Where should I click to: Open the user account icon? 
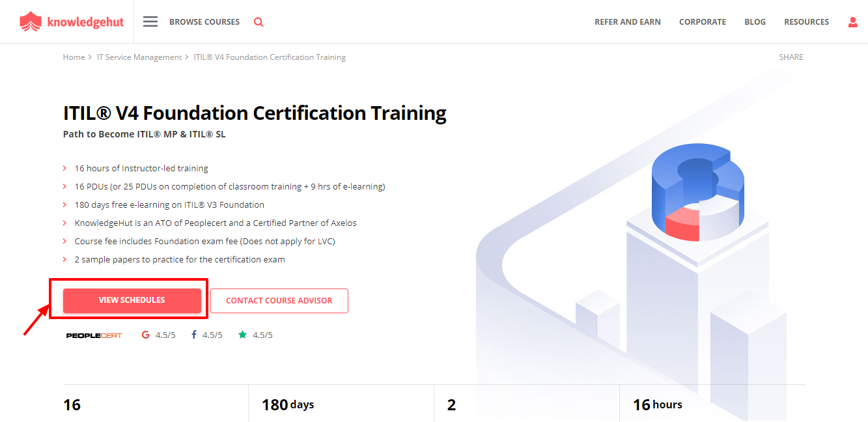click(x=853, y=21)
